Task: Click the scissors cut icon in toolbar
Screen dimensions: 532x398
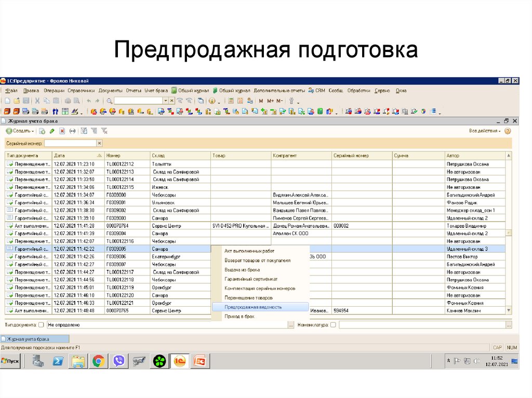Action: click(37, 101)
